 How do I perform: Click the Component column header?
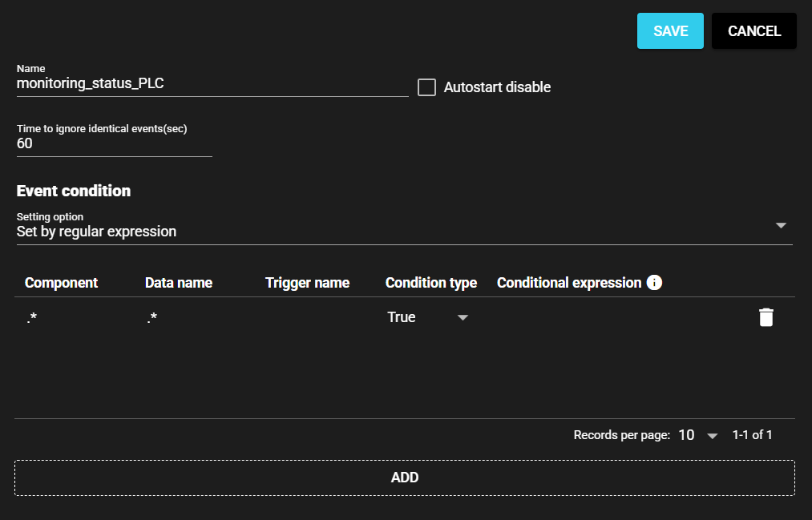tap(61, 283)
